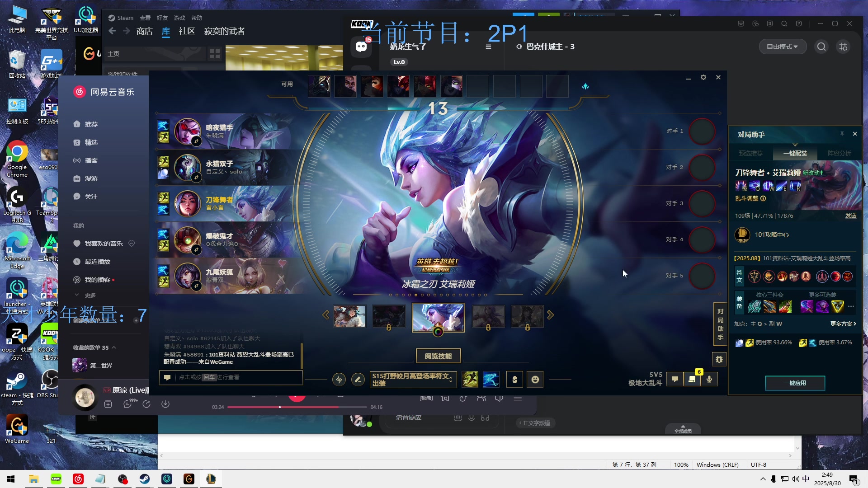Viewport: 868px width, 488px height.
Task: Open KOOK message inbox with 15 badge
Action: pyautogui.click(x=361, y=46)
